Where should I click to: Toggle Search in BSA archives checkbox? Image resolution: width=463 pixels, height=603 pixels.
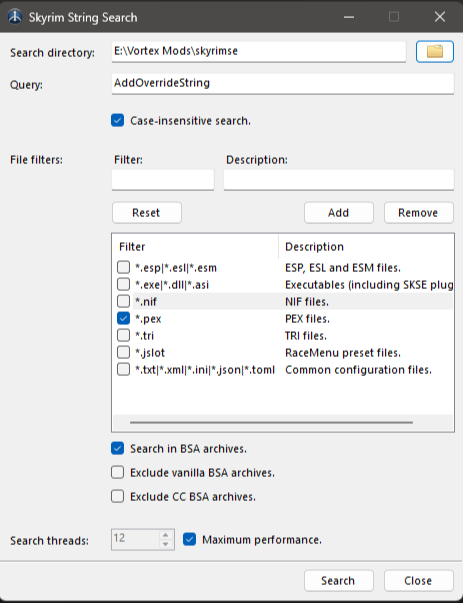(118, 448)
